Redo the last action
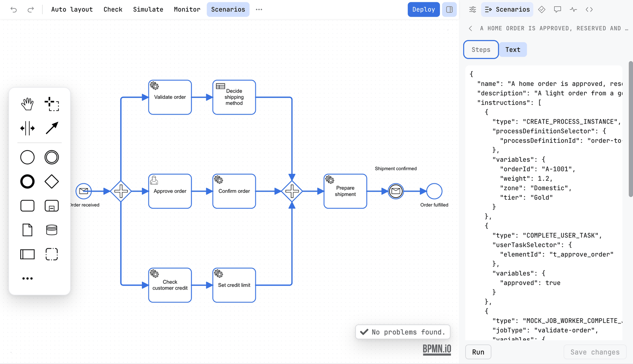The image size is (633, 364). tap(30, 9)
